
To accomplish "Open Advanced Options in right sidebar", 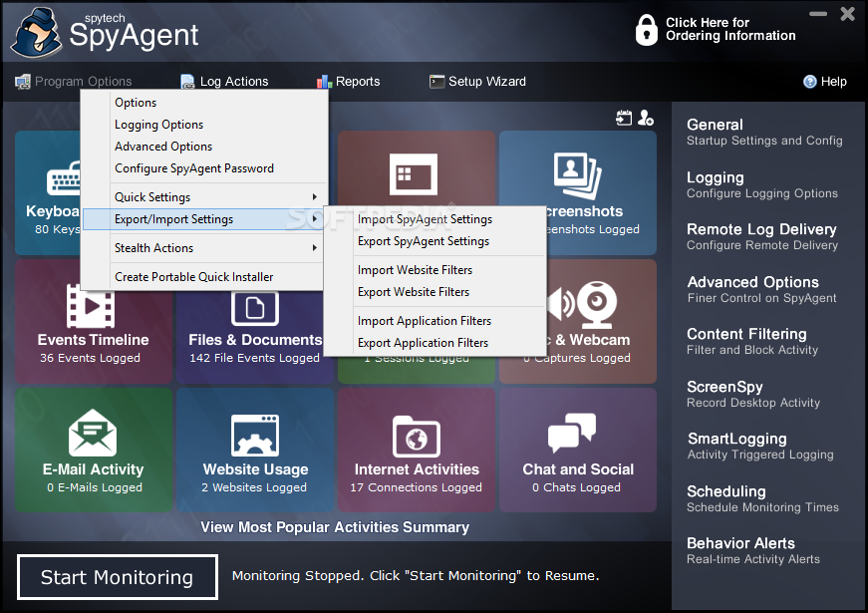I will pos(761,289).
